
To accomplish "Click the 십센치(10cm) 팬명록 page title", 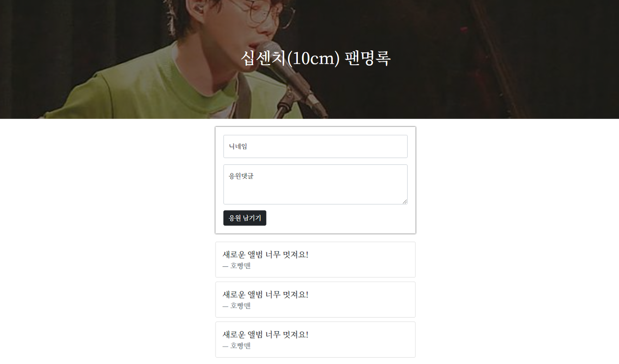I will coord(315,58).
